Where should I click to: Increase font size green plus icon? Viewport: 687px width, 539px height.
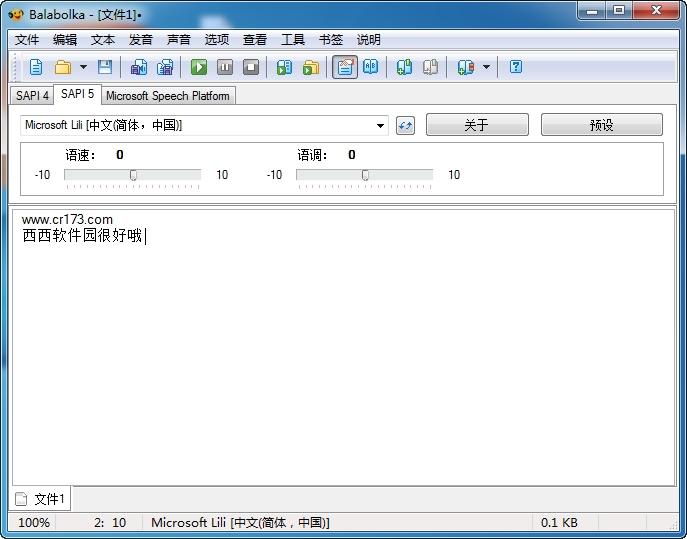pyautogui.click(x=404, y=67)
